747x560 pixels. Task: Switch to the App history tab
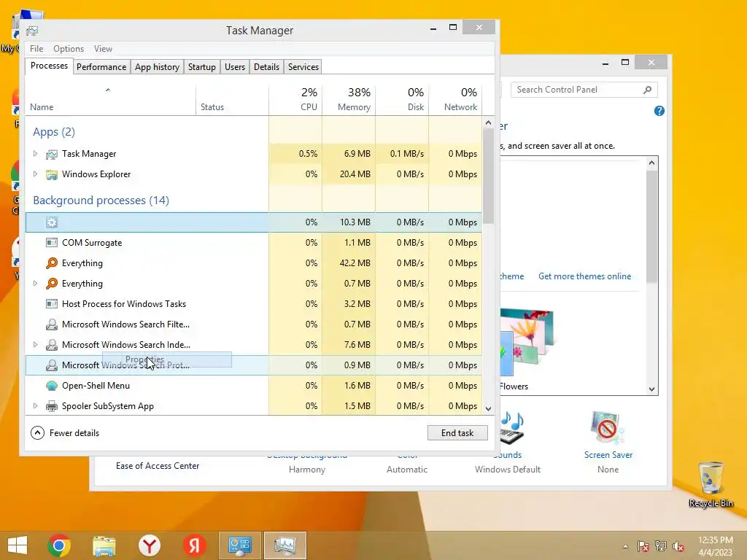pos(158,67)
